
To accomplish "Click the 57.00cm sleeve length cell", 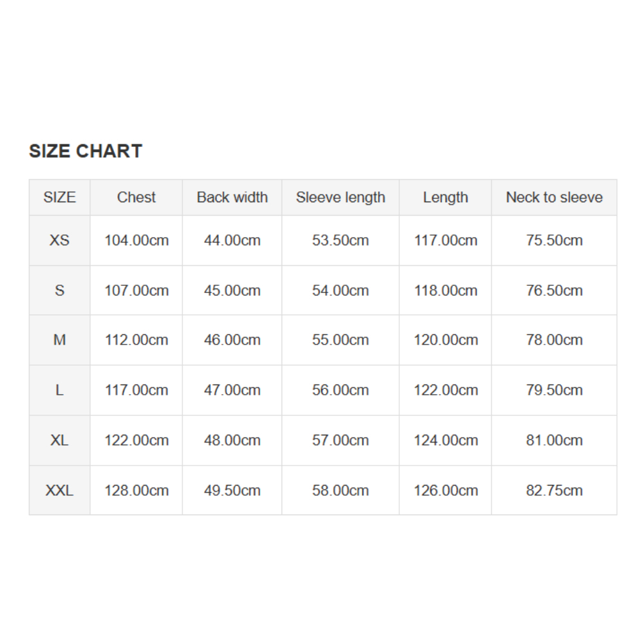I will [340, 440].
